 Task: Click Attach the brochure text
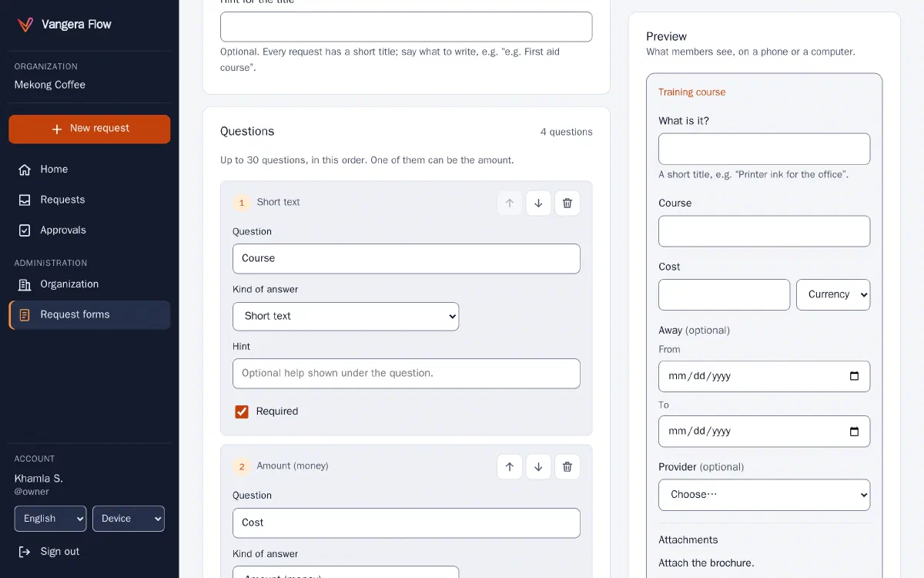[x=706, y=563]
